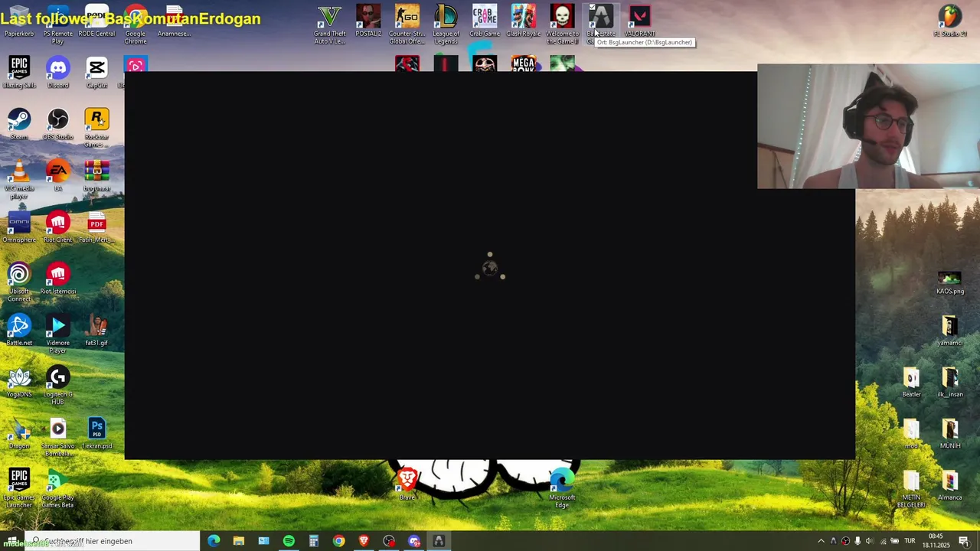Select the Riot Istemcisi desktop icon

click(57, 279)
